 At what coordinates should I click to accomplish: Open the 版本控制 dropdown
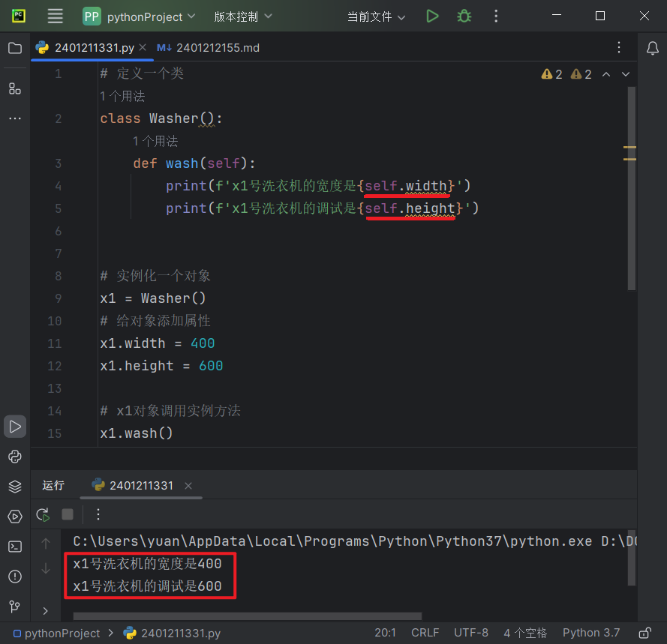[243, 16]
